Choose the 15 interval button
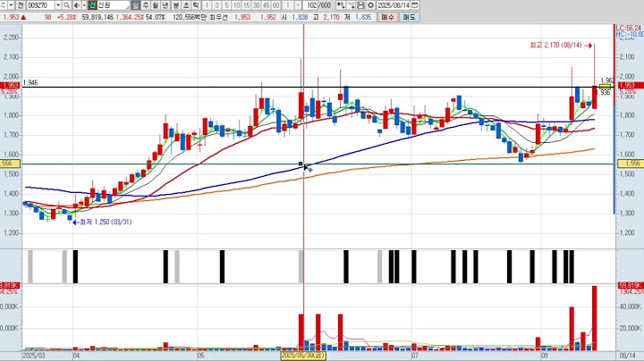Screen dimensions: 644x361 click(247, 5)
